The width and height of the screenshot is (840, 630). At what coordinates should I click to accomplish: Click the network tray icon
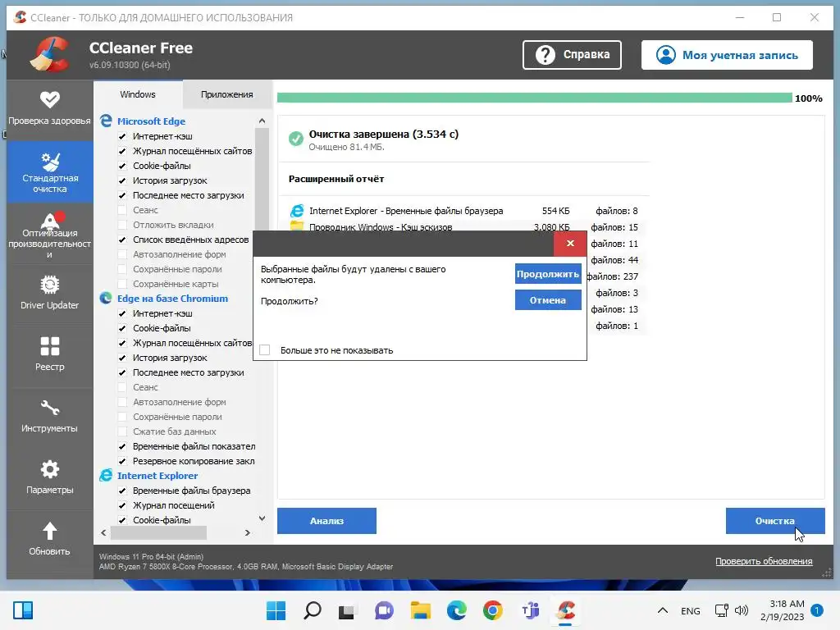click(722, 610)
